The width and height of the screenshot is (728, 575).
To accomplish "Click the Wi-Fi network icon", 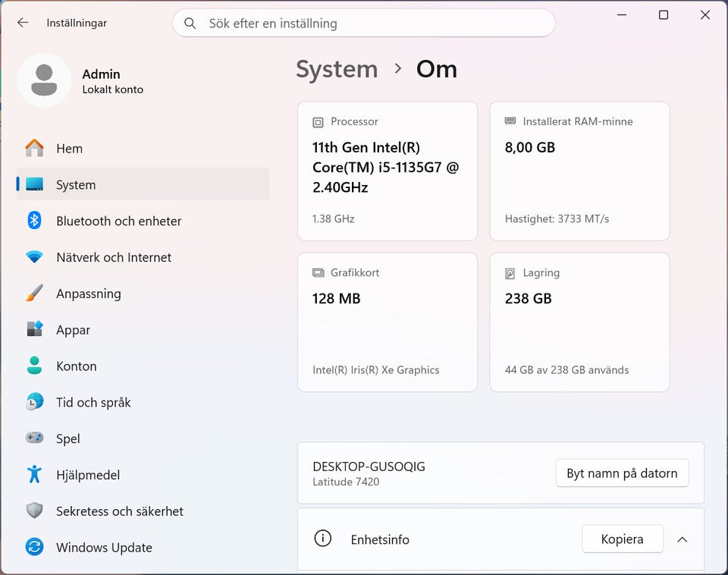I will (x=34, y=257).
